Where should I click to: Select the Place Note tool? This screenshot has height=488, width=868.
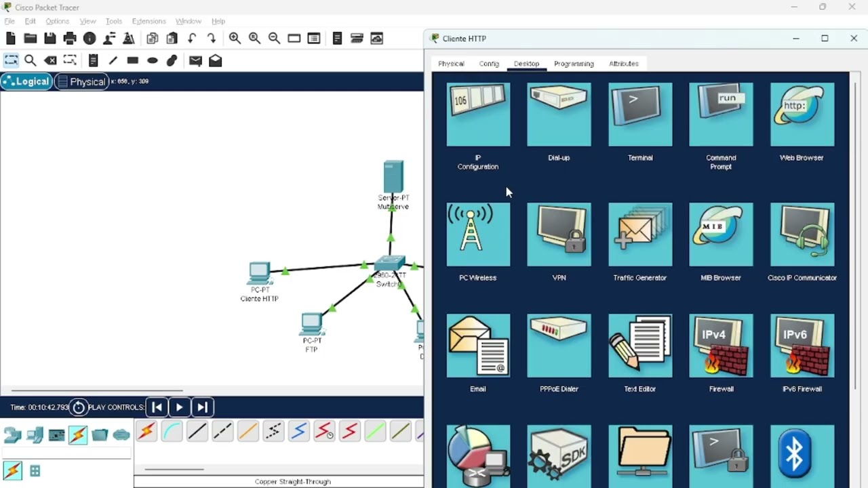[x=94, y=60]
